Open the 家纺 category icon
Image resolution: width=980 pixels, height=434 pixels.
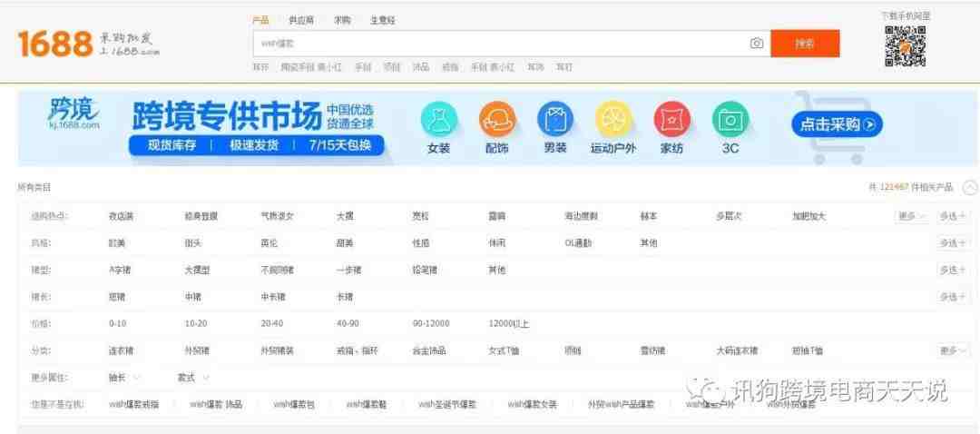(671, 120)
